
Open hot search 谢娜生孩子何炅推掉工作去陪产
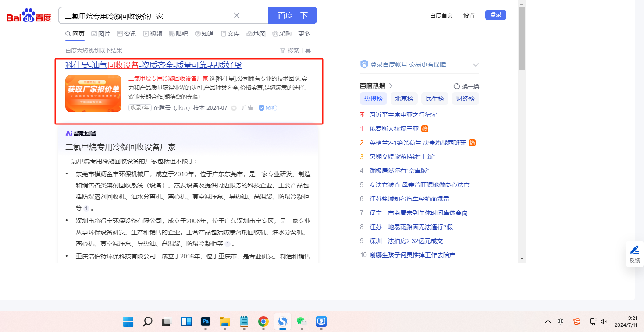pyautogui.click(x=413, y=255)
